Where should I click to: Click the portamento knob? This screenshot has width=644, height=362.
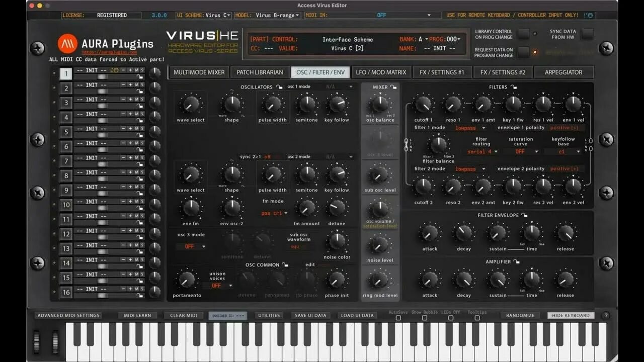[x=187, y=280]
